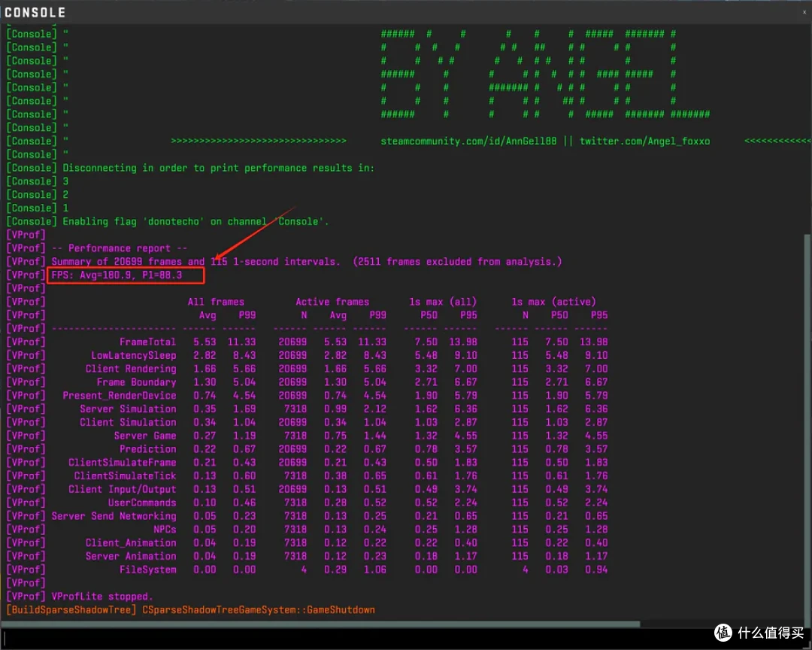Click the 'Server Simulation' row label
Viewport: 812px width, 650px height.
coord(128,409)
